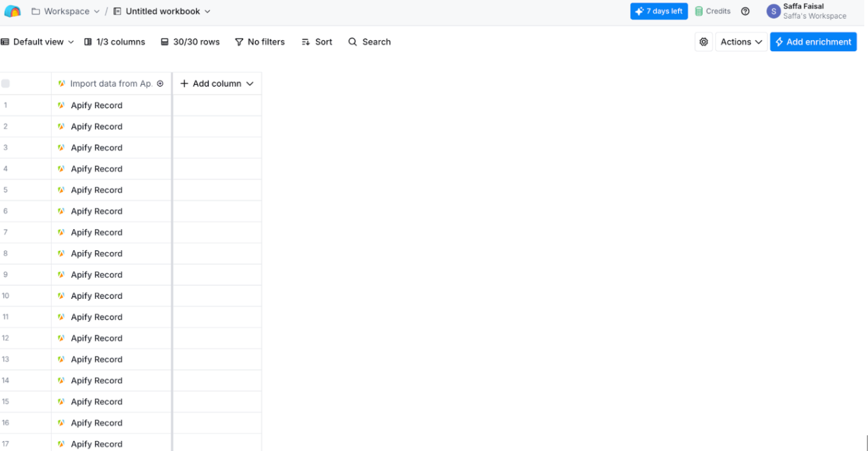The height and width of the screenshot is (451, 868).
Task: Click the Sort button
Action: tap(317, 42)
